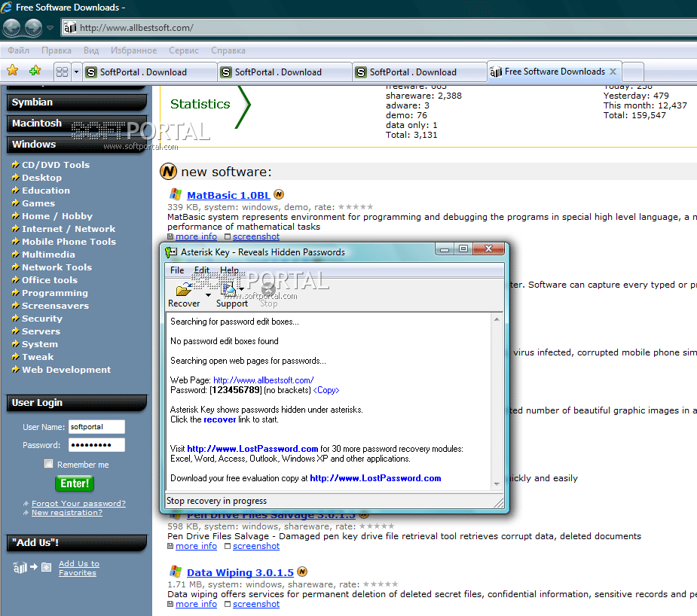The width and height of the screenshot is (697, 616).
Task: Click the Favorites star icon
Action: coord(13,71)
